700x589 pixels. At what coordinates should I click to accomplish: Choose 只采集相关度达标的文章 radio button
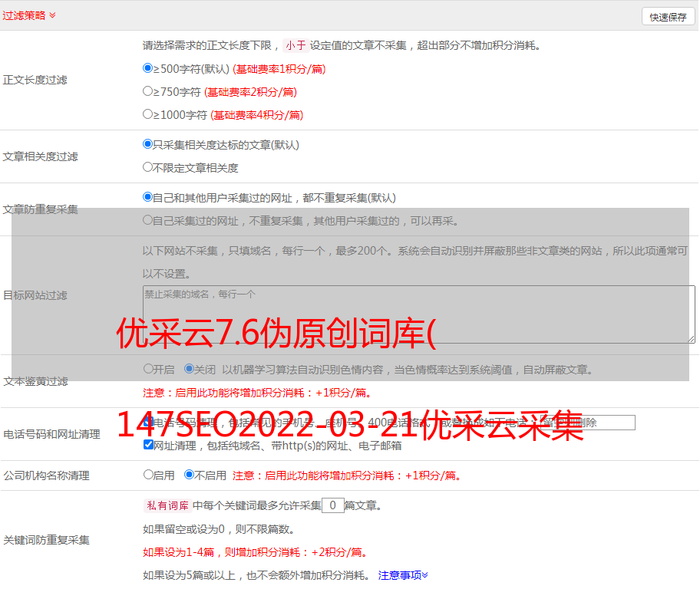(x=147, y=144)
